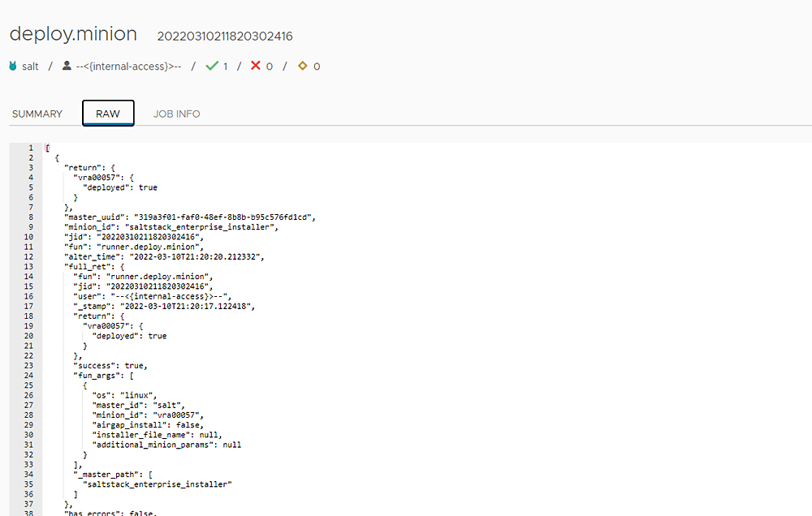Click the "fun_args": [ line
Image resolution: width=812 pixels, height=516 pixels.
[104, 376]
